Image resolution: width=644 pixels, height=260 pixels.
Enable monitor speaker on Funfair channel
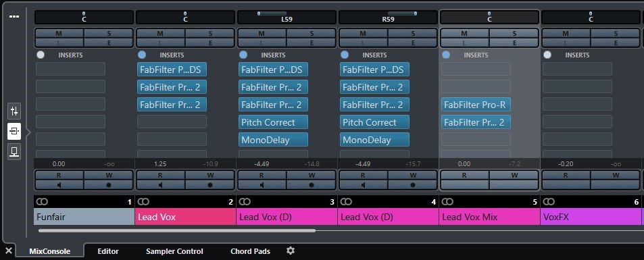(x=59, y=185)
